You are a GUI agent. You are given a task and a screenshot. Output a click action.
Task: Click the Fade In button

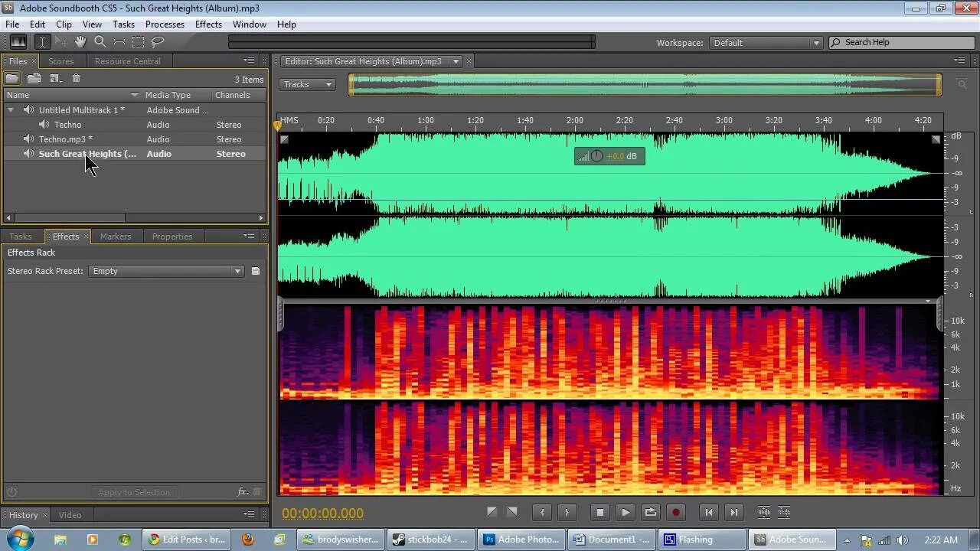coord(492,512)
